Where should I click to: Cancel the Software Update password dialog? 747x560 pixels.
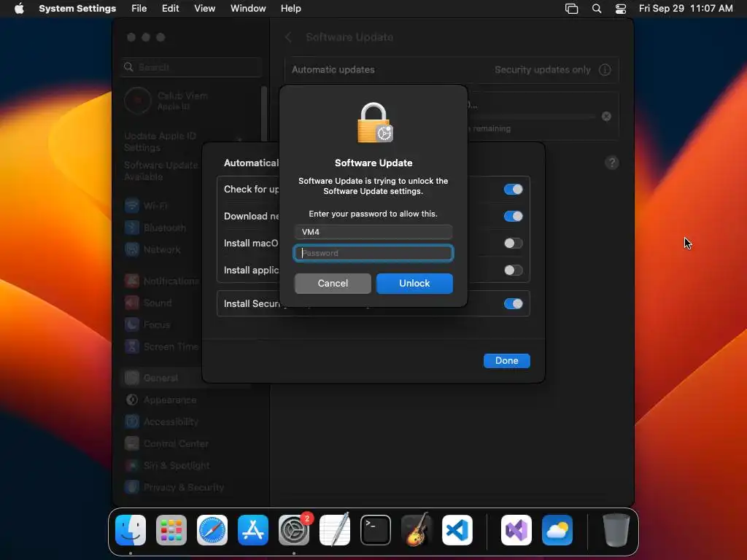coord(333,284)
